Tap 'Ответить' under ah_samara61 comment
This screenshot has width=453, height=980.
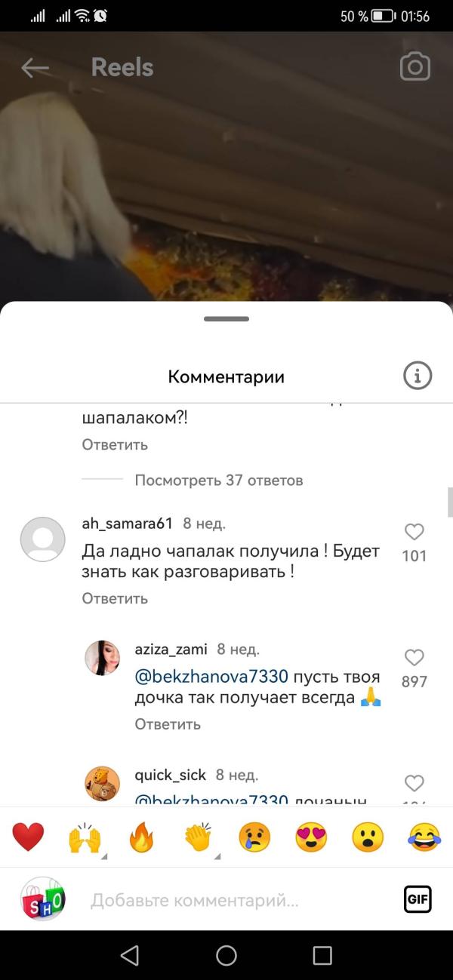tap(115, 598)
